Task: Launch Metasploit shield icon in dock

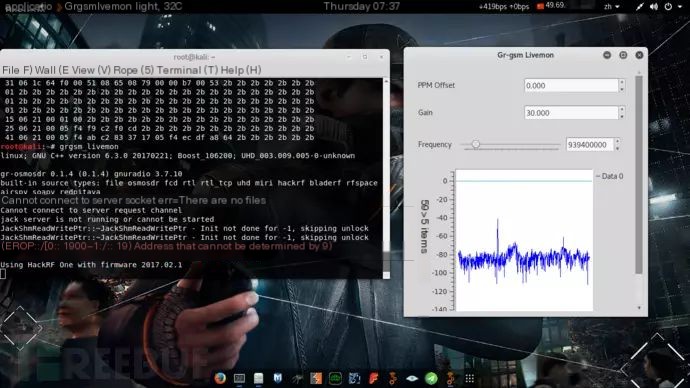Action: [278, 378]
